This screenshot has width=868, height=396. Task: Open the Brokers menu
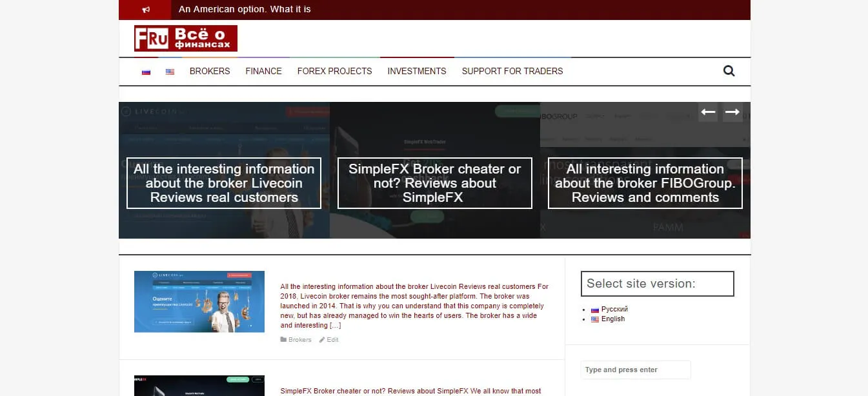[210, 71]
